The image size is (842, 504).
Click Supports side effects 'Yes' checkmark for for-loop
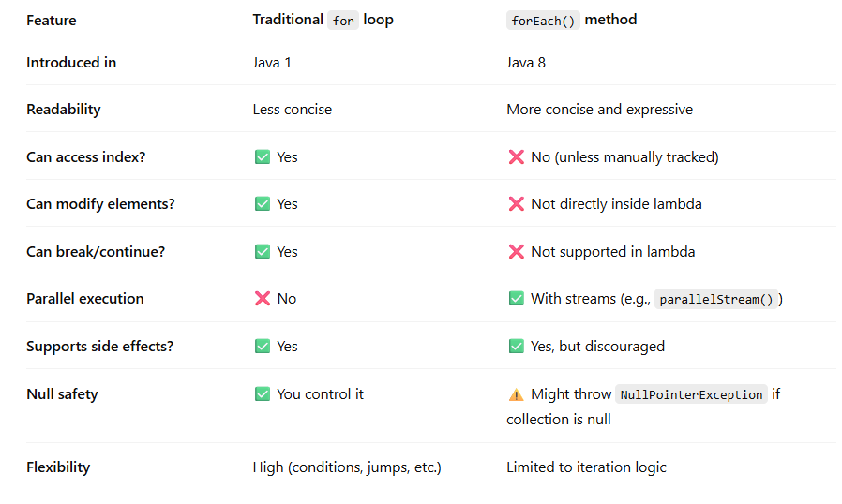(x=262, y=347)
